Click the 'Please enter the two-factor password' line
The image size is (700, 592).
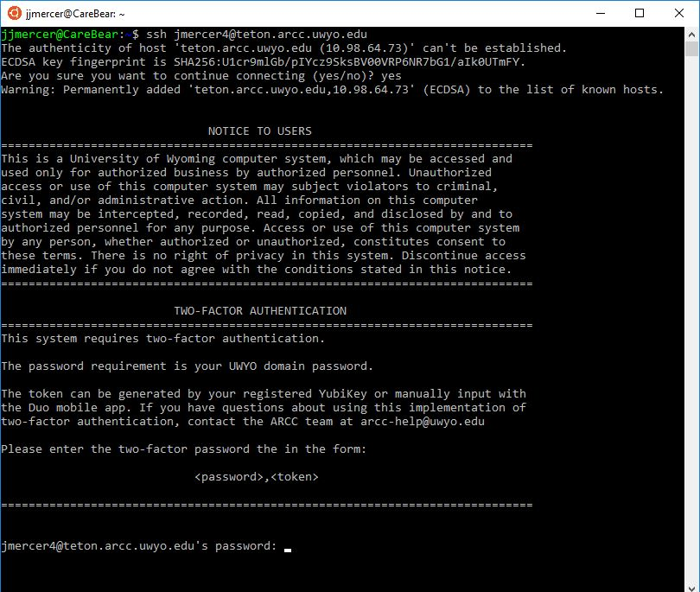click(183, 449)
